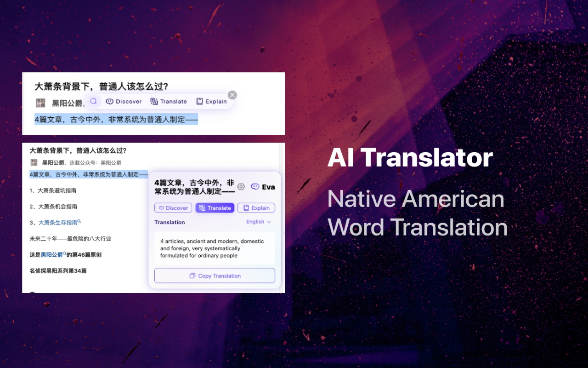Click the AI Translator heading
This screenshot has height=368, width=588.
(x=410, y=158)
